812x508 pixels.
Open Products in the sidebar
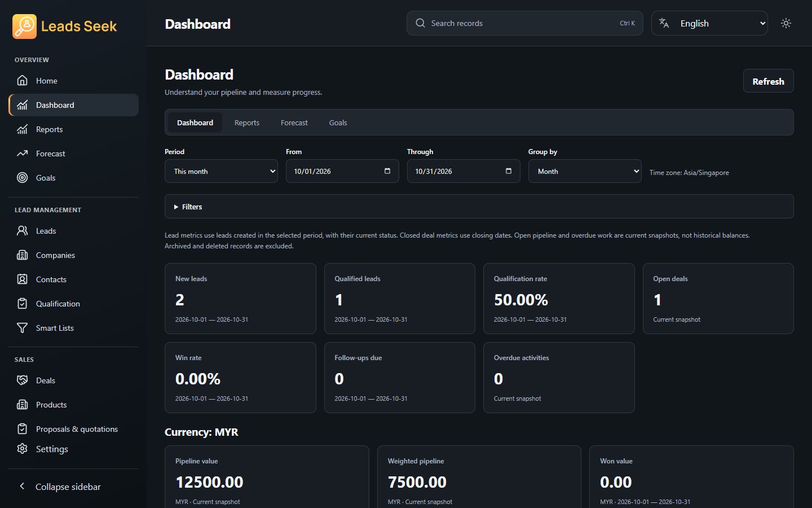coord(73,405)
